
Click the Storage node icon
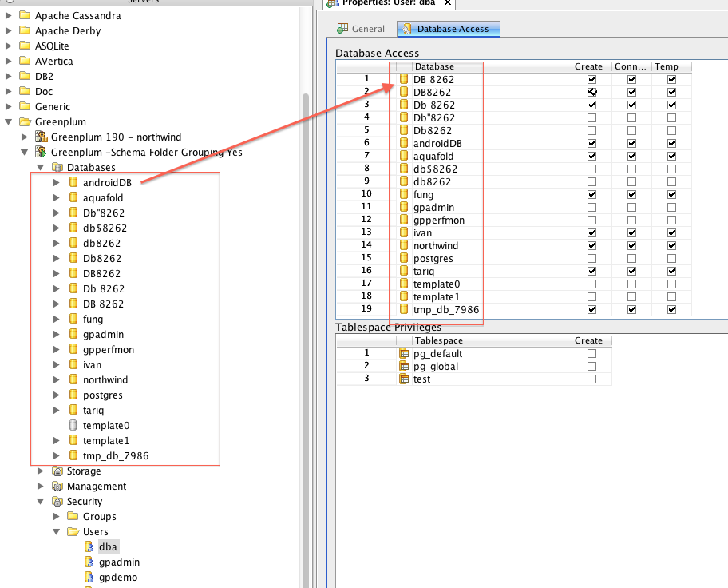point(57,471)
